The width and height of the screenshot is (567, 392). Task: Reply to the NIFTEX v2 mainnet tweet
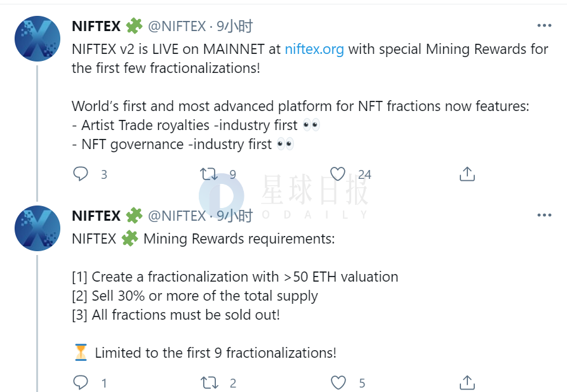(x=80, y=174)
